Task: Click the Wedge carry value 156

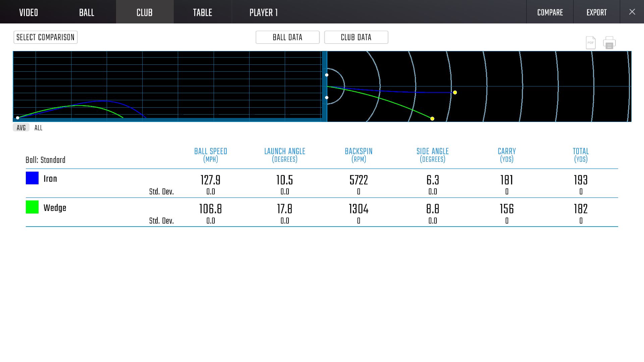Action: pyautogui.click(x=507, y=209)
